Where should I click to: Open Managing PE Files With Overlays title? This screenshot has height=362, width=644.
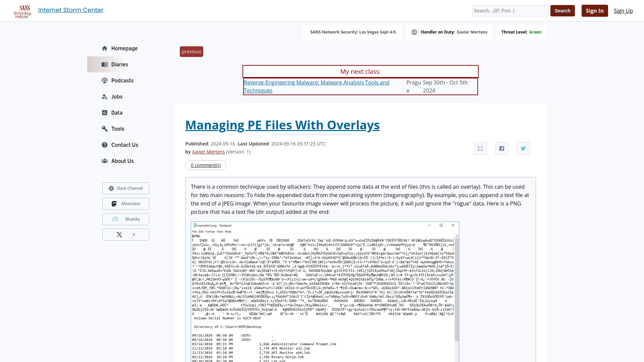(x=282, y=125)
